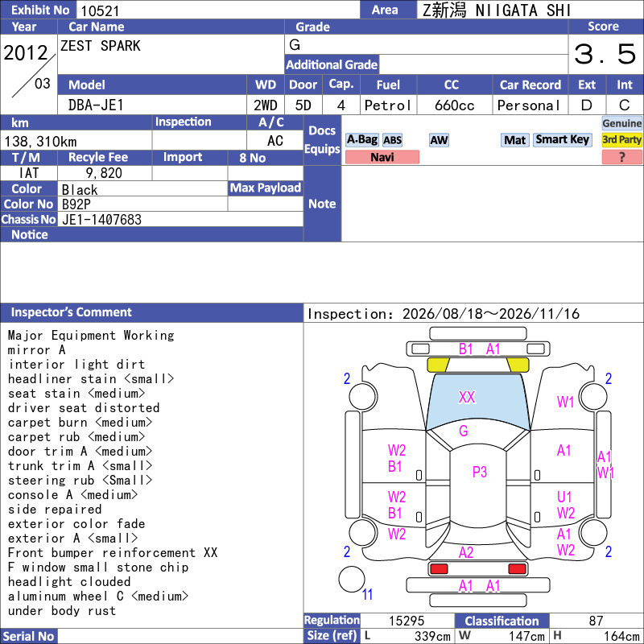Image resolution: width=644 pixels, height=644 pixels.
Task: Select the Major Equipment Working line
Action: (x=91, y=336)
